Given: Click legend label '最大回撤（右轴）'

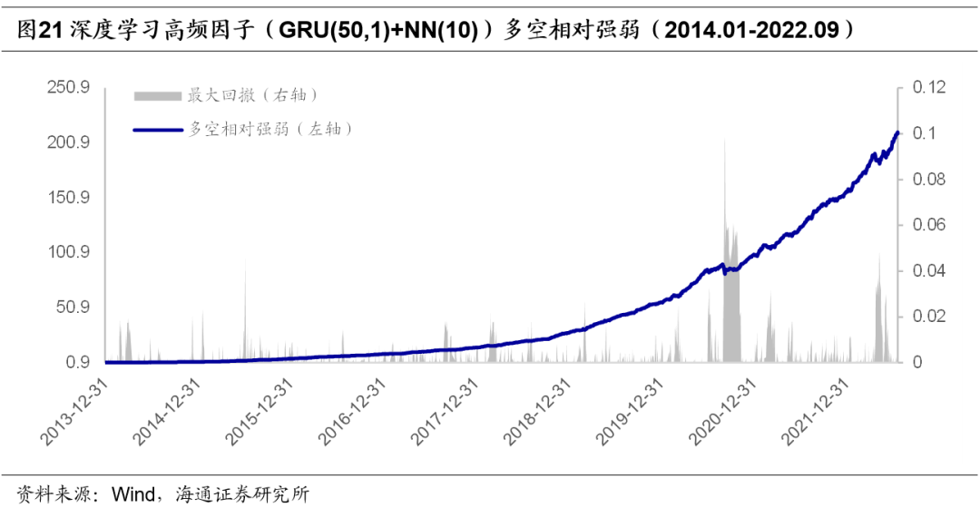Looking at the screenshot, I should 254,95.
